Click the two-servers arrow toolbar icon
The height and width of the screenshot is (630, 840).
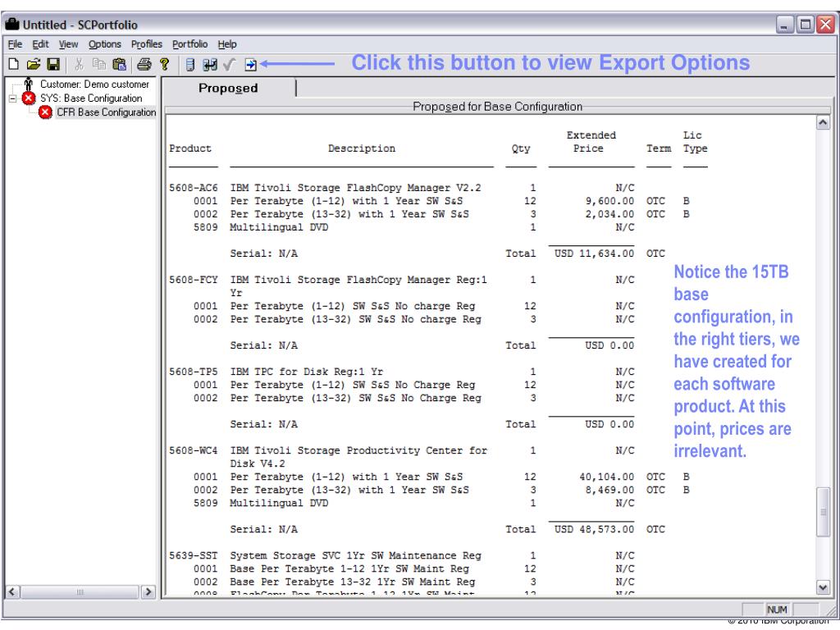point(210,65)
